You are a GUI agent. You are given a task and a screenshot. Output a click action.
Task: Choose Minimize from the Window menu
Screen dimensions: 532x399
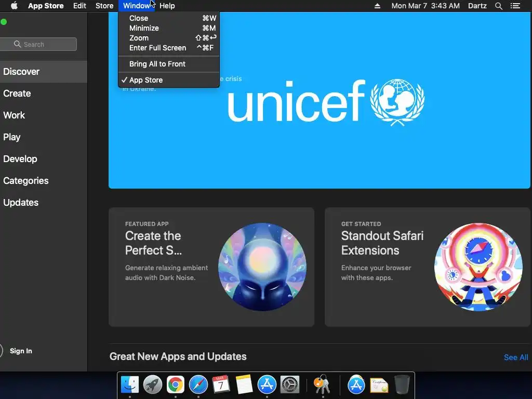[x=169, y=28]
